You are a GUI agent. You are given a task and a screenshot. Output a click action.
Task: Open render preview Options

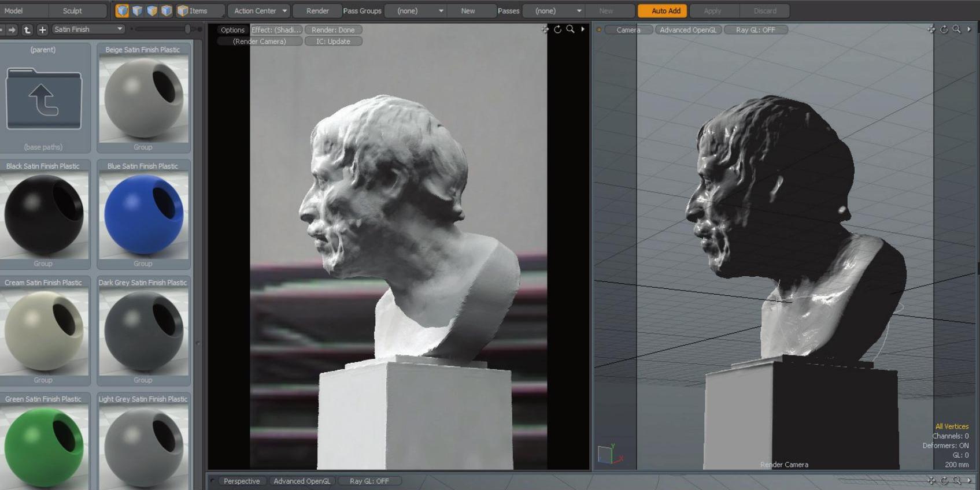232,30
